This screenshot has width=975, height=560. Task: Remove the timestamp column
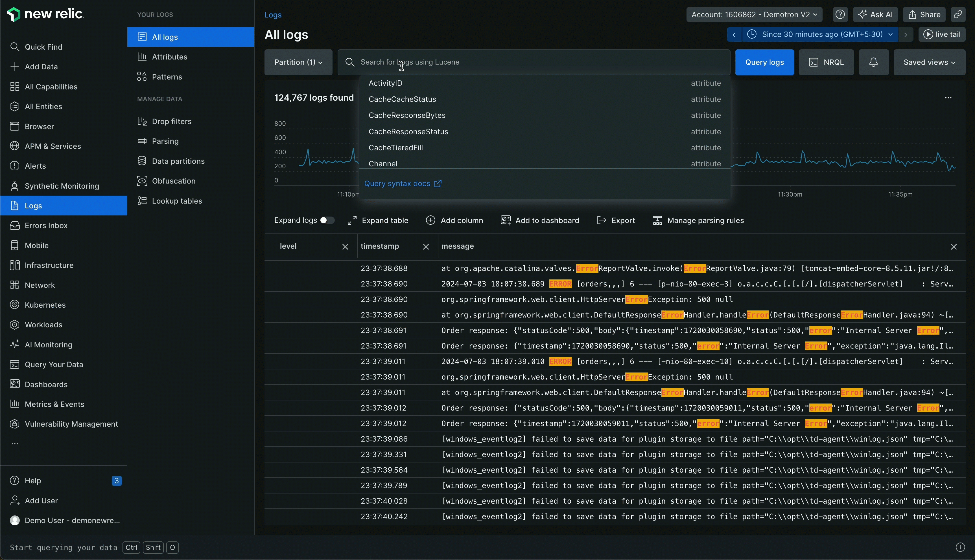coord(426,247)
